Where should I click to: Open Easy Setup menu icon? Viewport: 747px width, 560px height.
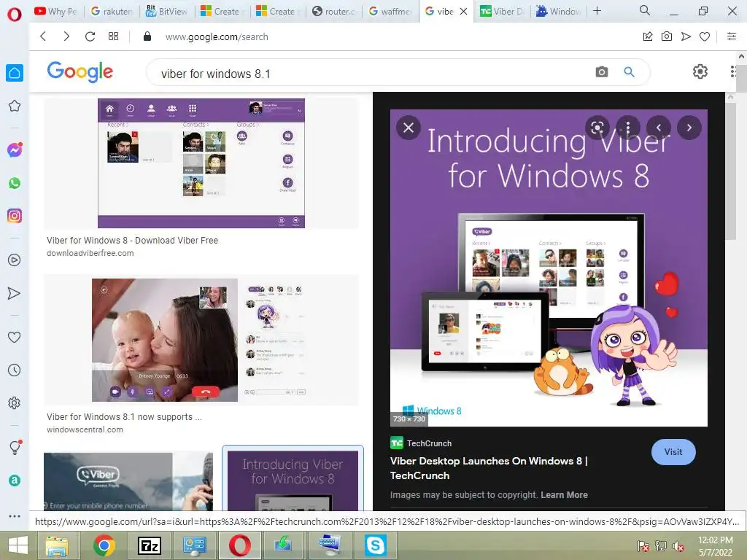pos(732,36)
